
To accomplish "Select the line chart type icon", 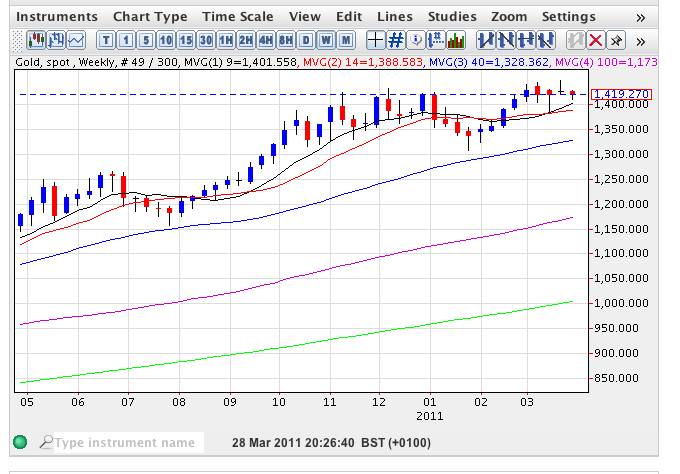I will 76,41.
